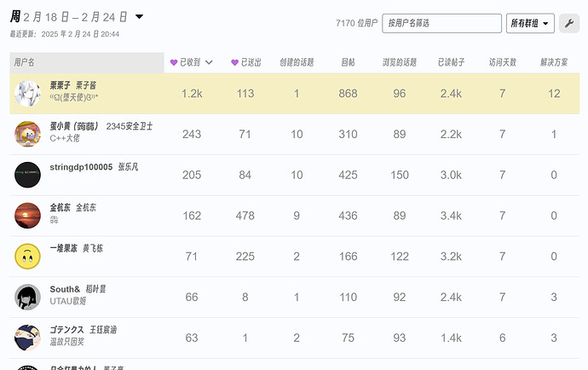588x370 pixels.
Task: Click 3.0k read posts for stringdp100005
Action: [451, 175]
